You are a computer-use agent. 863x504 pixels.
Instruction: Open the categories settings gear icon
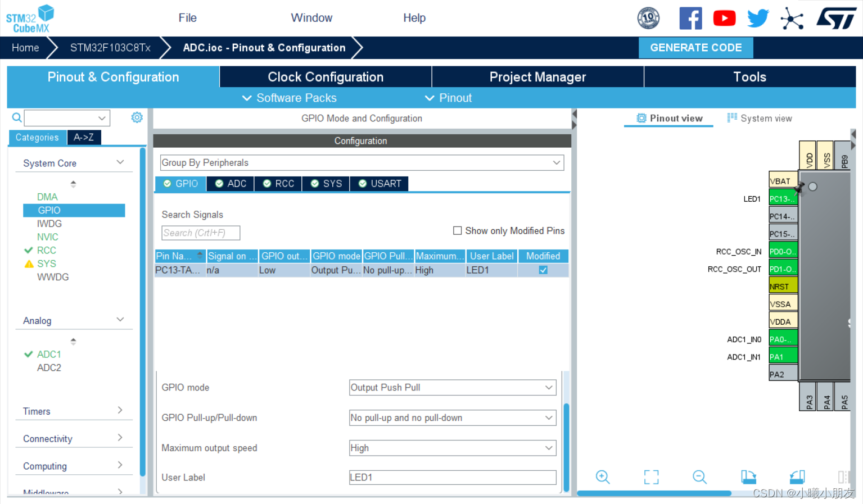[137, 117]
